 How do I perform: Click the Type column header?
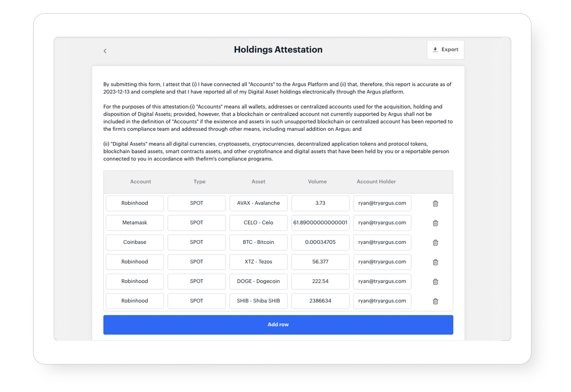[199, 182]
